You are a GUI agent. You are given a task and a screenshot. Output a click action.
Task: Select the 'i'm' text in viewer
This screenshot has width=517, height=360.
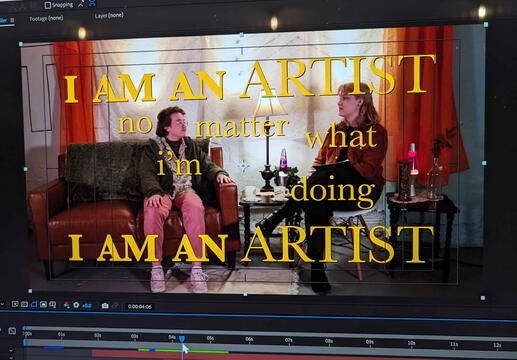(179, 163)
